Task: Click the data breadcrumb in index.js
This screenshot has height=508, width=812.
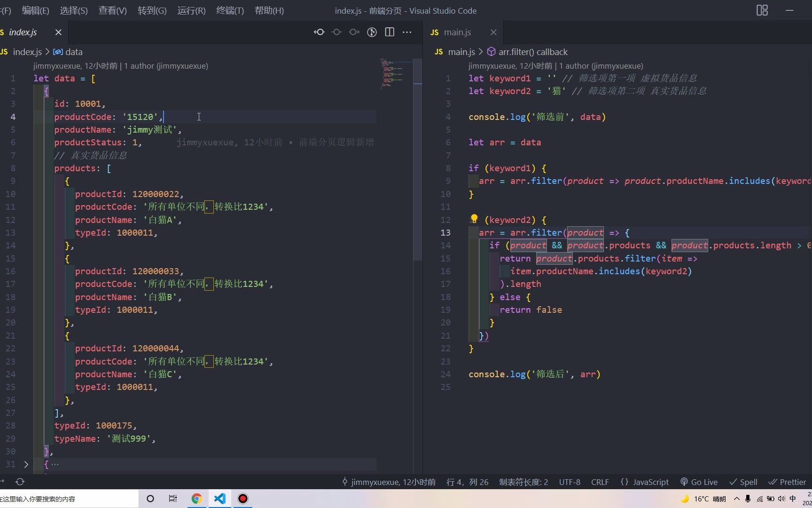Action: [69, 52]
